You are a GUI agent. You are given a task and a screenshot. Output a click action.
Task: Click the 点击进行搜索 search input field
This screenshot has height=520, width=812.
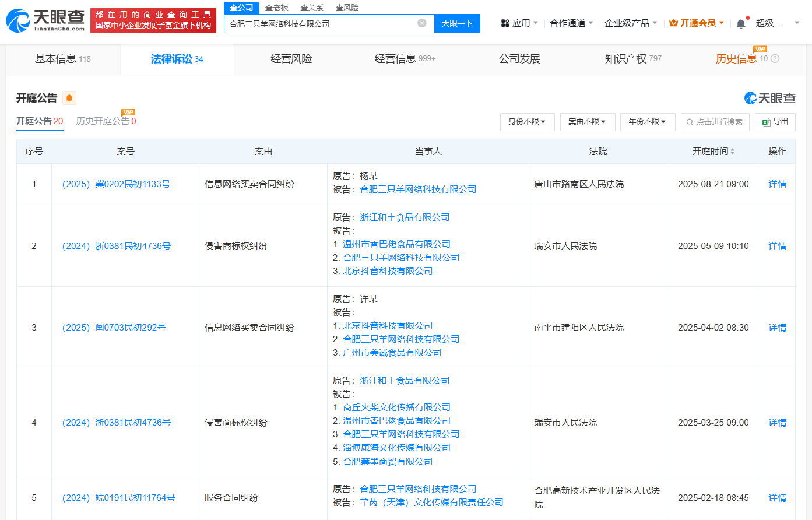715,122
